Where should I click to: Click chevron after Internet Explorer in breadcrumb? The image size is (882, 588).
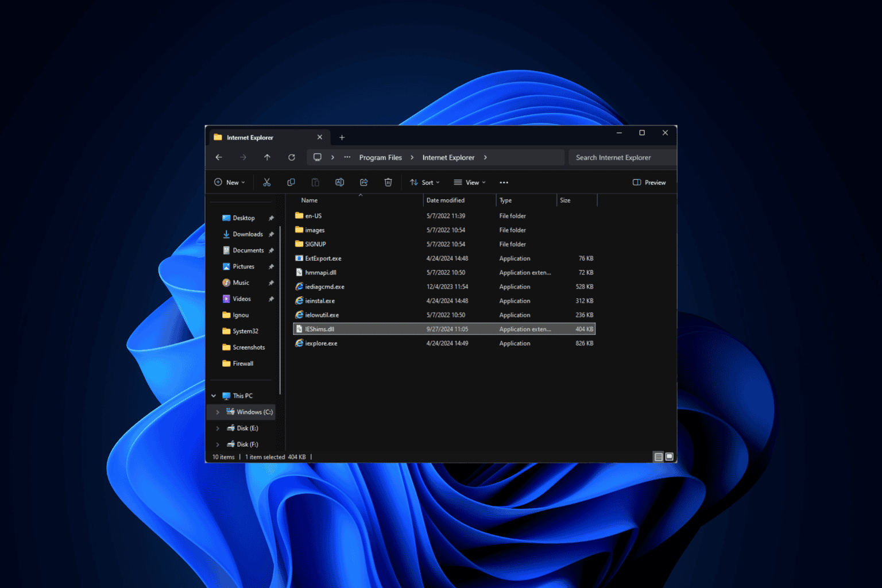pos(485,157)
